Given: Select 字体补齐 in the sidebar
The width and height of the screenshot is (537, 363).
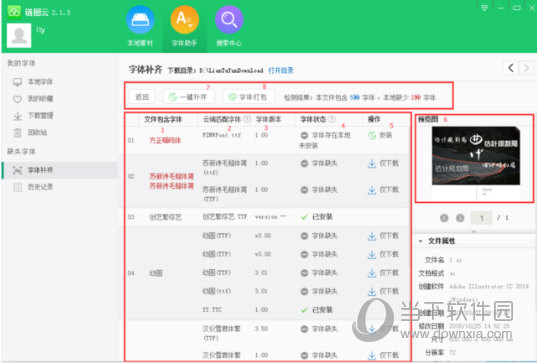Looking at the screenshot, I should click(59, 170).
